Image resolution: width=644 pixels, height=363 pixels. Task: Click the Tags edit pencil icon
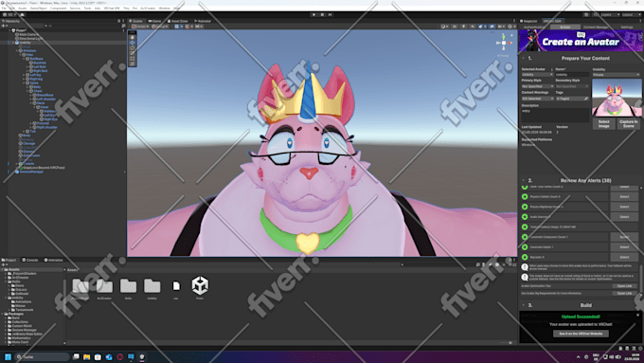click(586, 99)
